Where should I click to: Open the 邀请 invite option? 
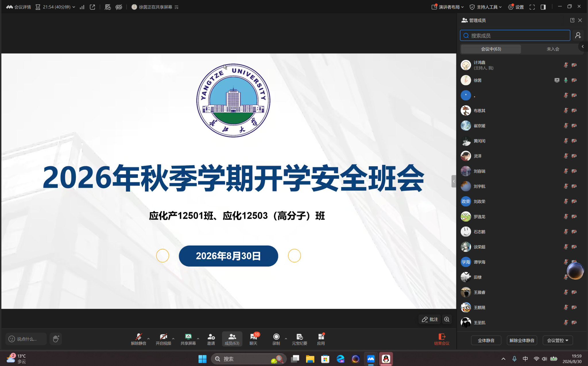coord(211,339)
